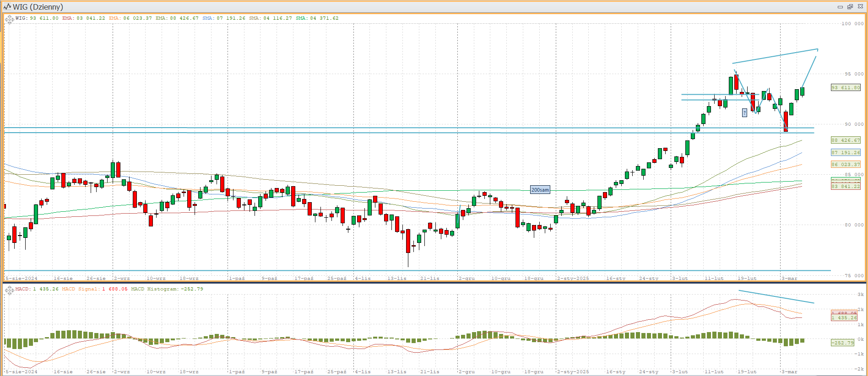Click the 2-sty-2025 date on the price time axis
This screenshot has height=376, width=868.
tap(573, 278)
